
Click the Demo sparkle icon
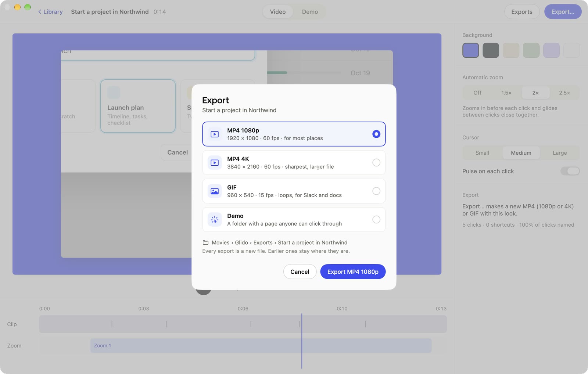coord(215,220)
